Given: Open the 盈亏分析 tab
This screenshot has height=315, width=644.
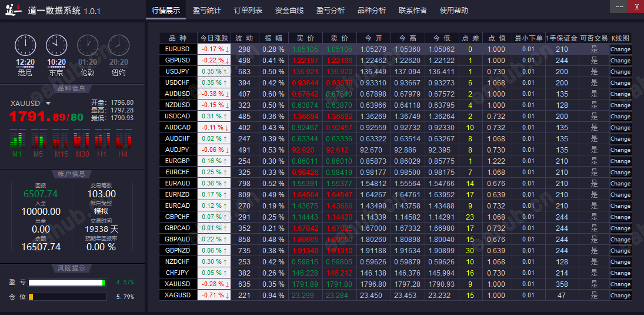Looking at the screenshot, I should pos(331,10).
